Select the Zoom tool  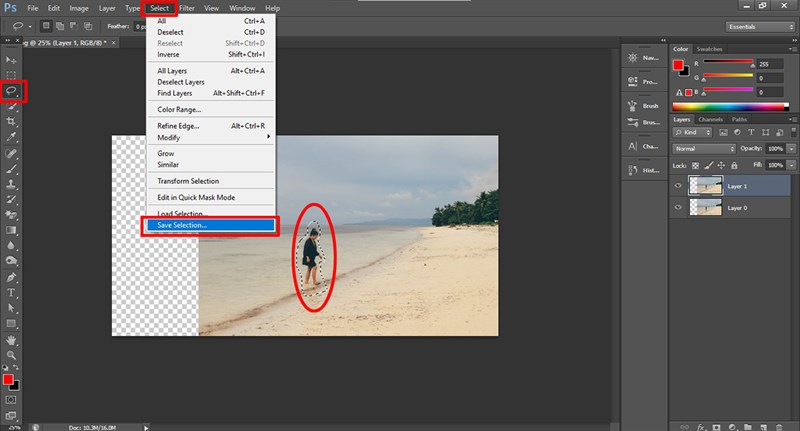[x=11, y=355]
